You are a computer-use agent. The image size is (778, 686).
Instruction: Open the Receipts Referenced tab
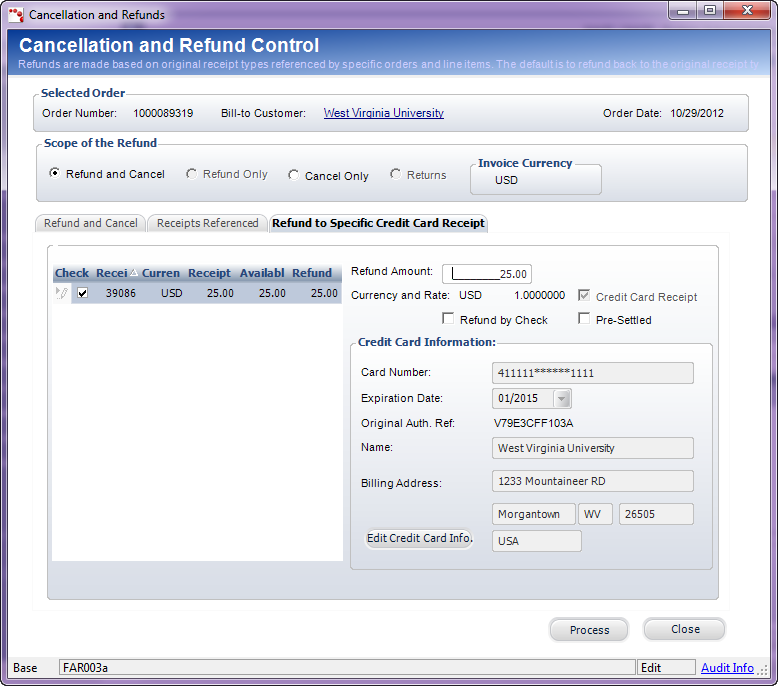tap(207, 223)
